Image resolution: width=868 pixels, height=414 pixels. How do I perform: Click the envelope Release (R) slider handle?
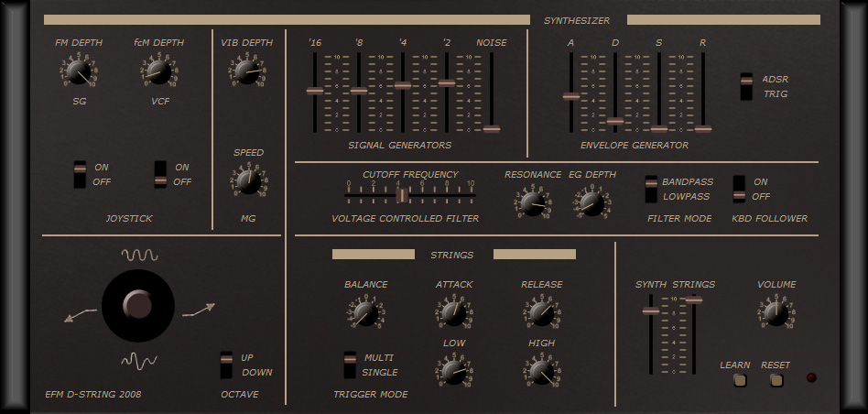[703, 129]
